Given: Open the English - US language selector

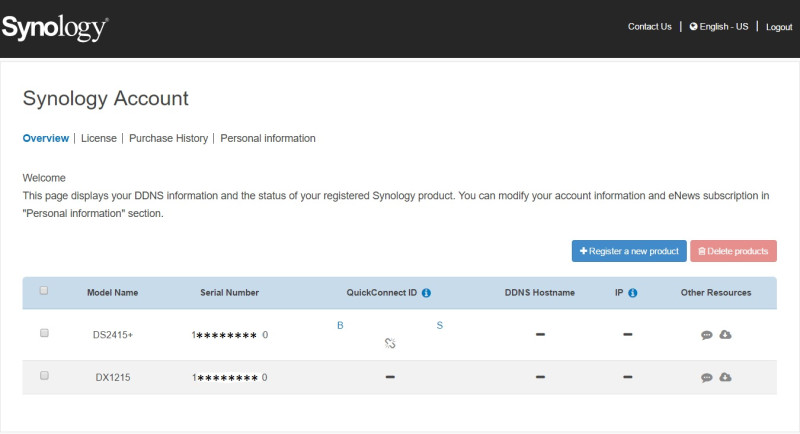Looking at the screenshot, I should (x=719, y=27).
